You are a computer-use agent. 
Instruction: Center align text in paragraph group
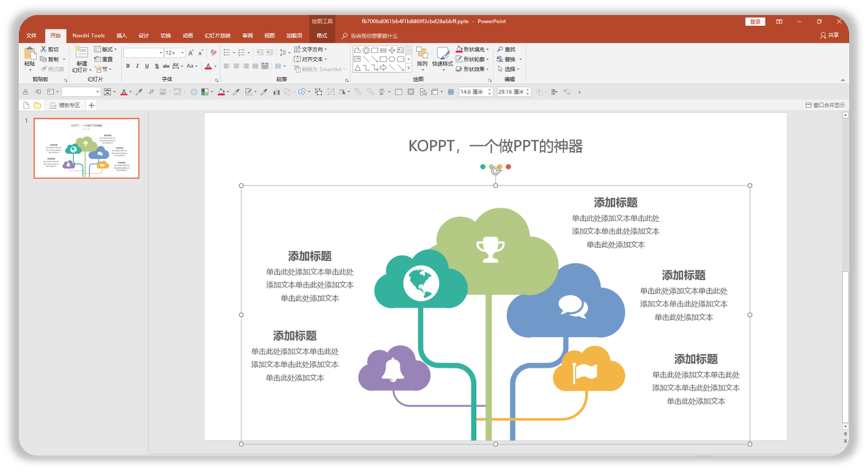coord(237,66)
